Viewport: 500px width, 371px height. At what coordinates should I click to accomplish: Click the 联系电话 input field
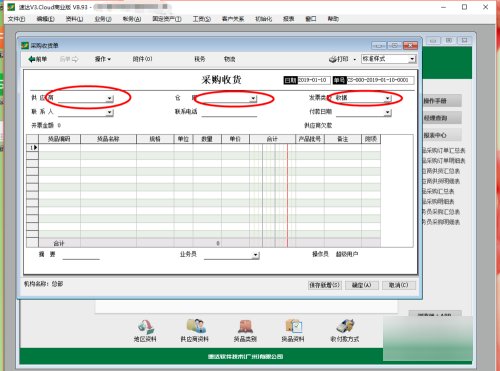point(229,112)
